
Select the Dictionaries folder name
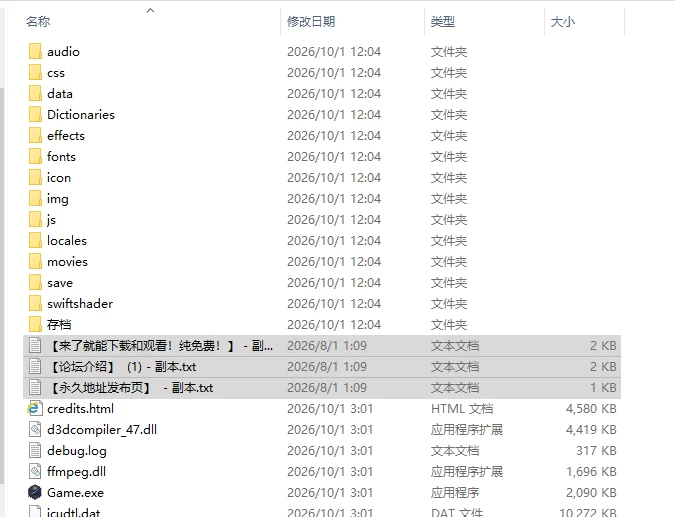point(81,115)
